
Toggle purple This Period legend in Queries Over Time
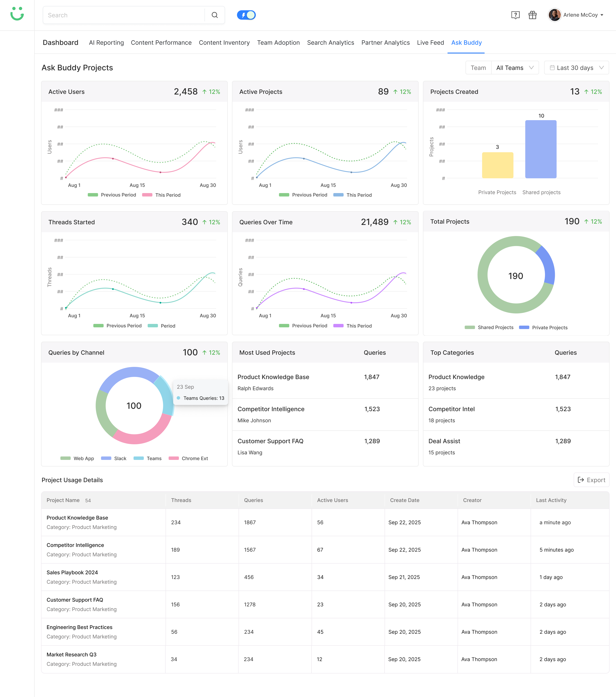coord(352,326)
